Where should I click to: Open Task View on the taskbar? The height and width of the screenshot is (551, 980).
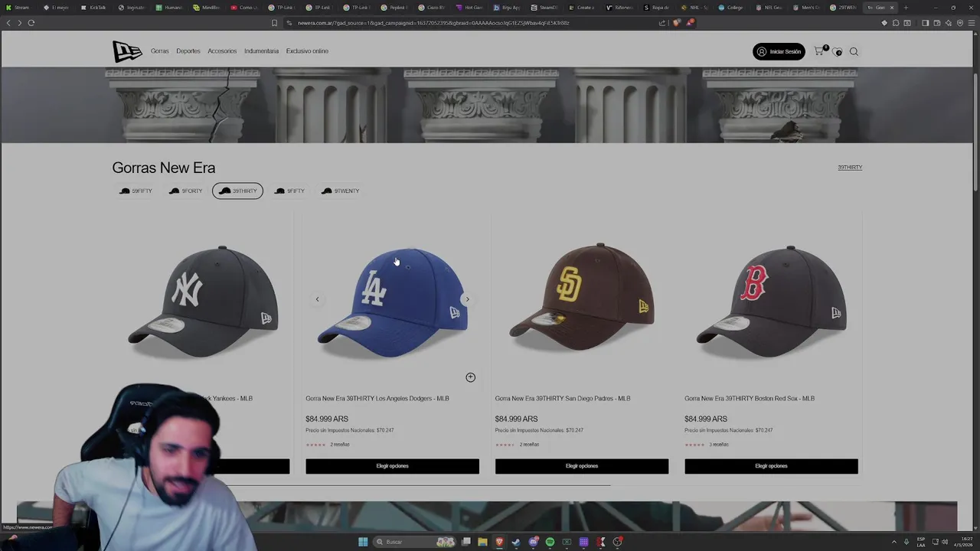pyautogui.click(x=465, y=542)
